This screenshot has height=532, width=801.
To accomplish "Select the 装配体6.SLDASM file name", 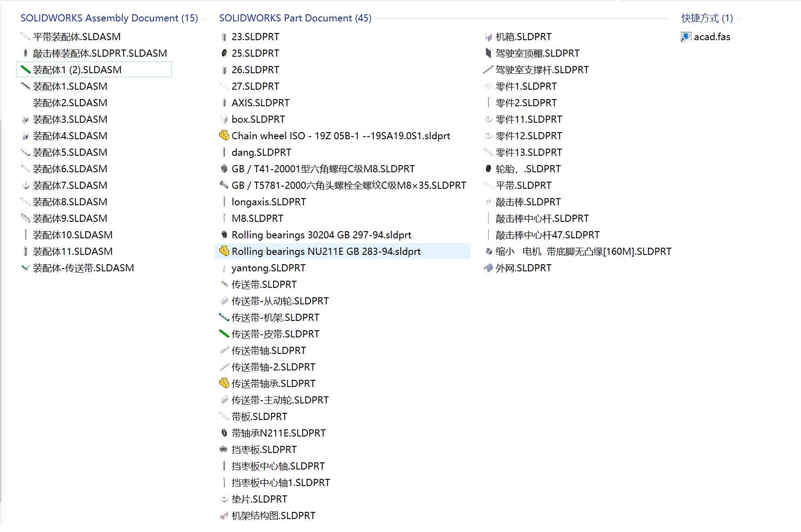I will [x=70, y=169].
